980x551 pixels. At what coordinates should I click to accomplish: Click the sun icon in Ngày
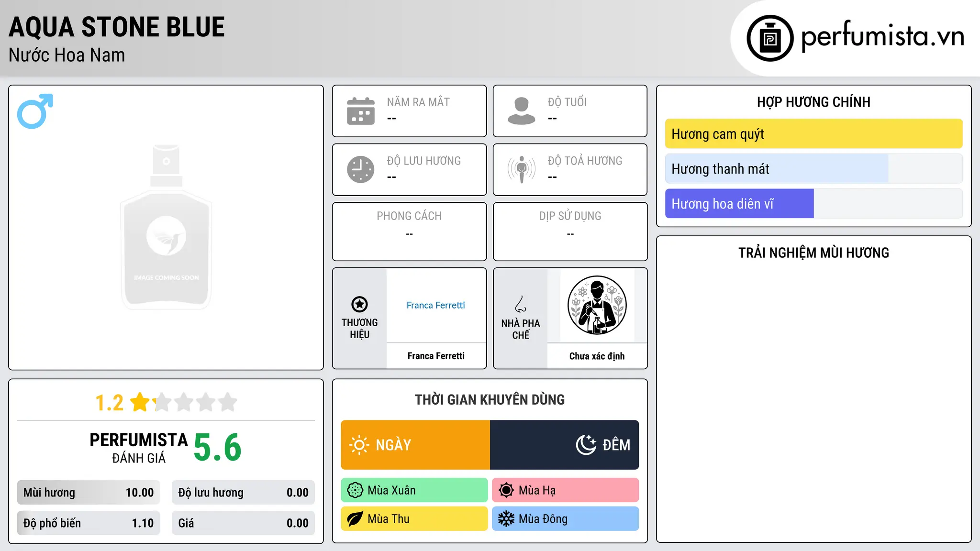tap(359, 445)
